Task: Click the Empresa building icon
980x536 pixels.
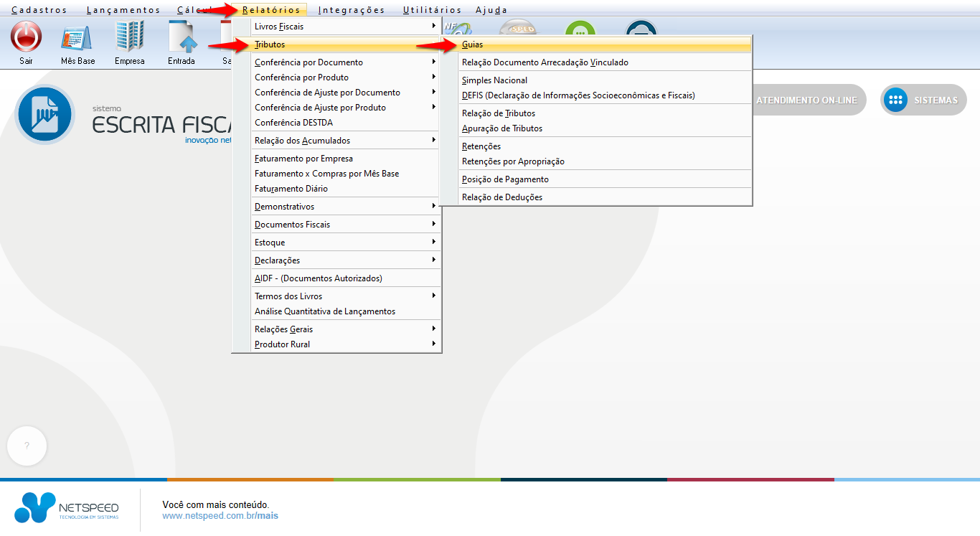Action: (130, 37)
